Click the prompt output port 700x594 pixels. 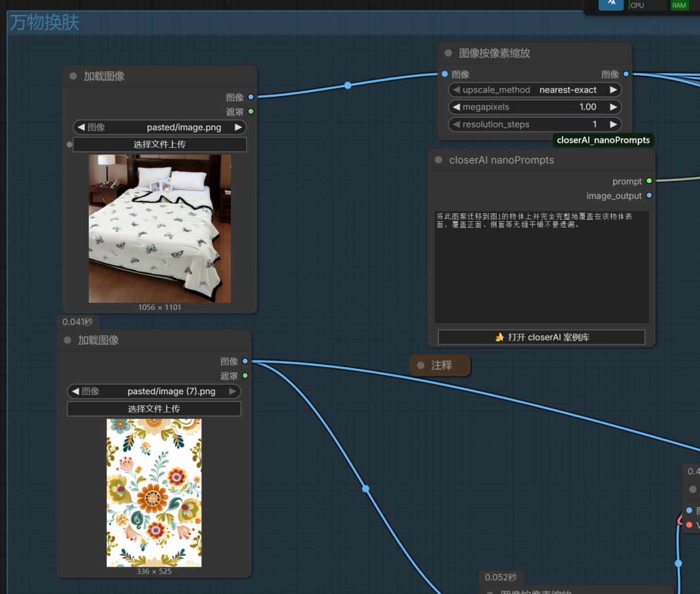point(649,181)
